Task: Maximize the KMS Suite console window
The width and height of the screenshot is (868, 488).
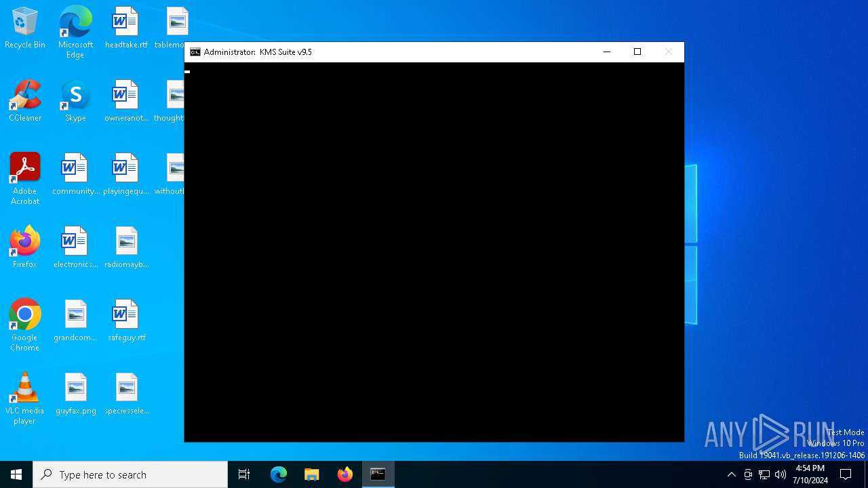Action: 637,52
